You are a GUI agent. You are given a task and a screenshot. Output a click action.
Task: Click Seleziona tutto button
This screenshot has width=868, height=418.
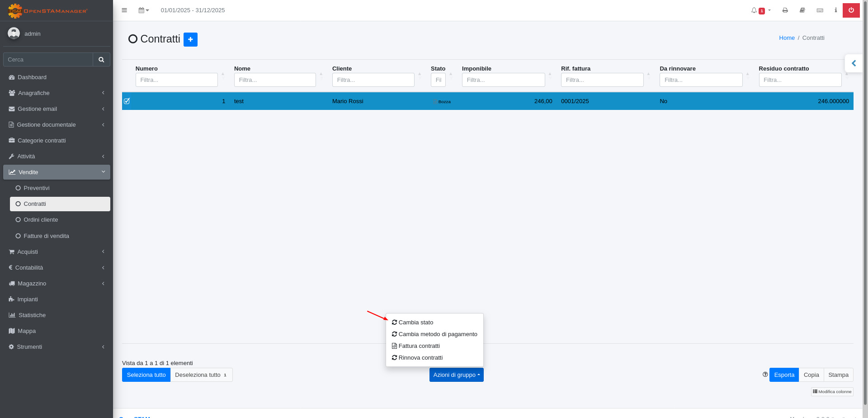[146, 375]
